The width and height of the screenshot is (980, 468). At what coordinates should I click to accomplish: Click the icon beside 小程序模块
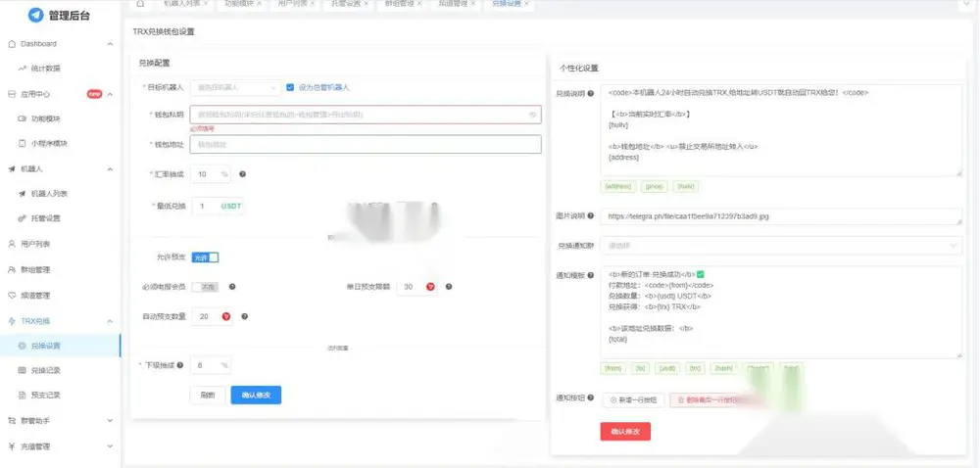(x=23, y=143)
